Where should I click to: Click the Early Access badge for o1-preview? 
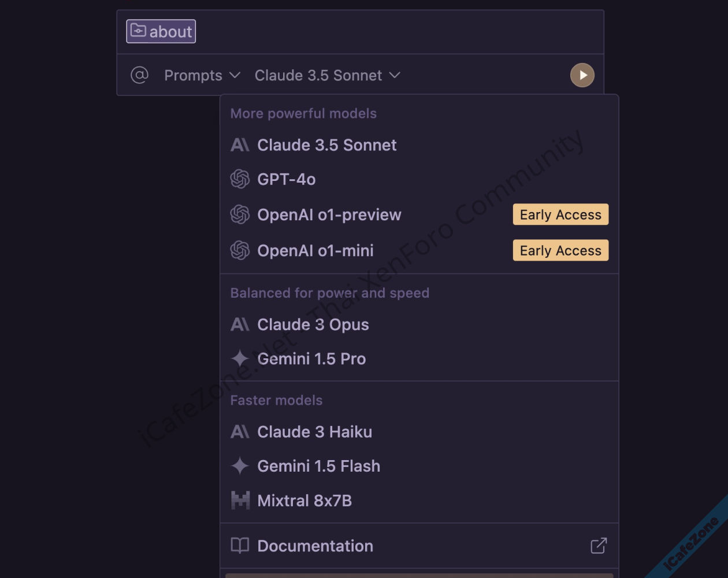pos(560,215)
